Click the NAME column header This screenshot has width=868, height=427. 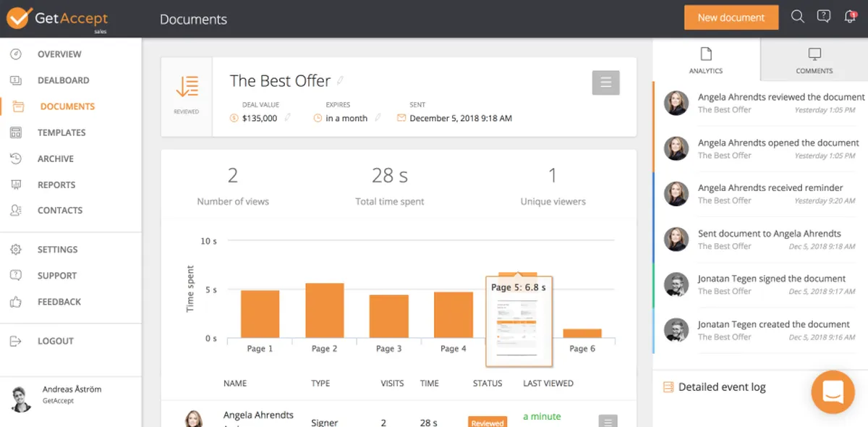click(235, 384)
